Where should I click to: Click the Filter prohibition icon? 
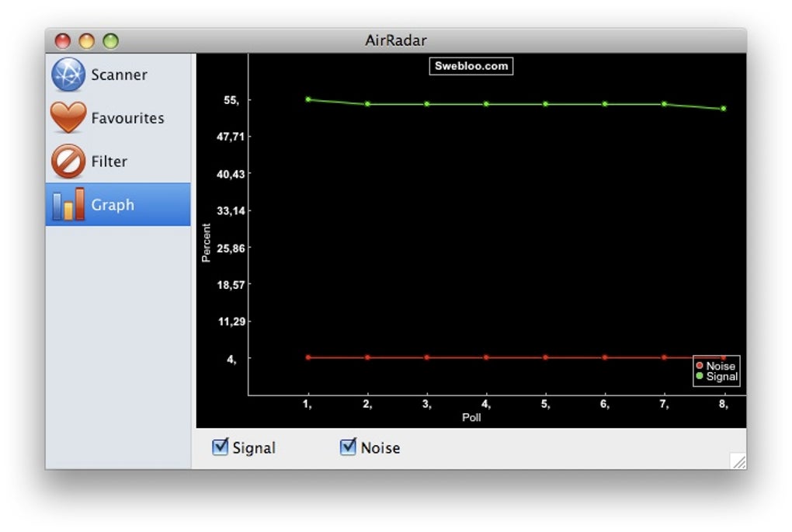pyautogui.click(x=68, y=162)
